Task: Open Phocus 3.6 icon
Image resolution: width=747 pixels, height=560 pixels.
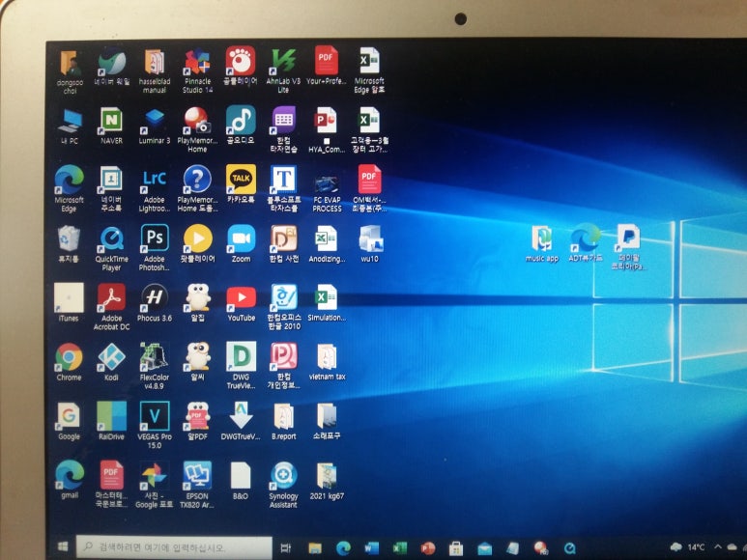Action: (x=154, y=303)
